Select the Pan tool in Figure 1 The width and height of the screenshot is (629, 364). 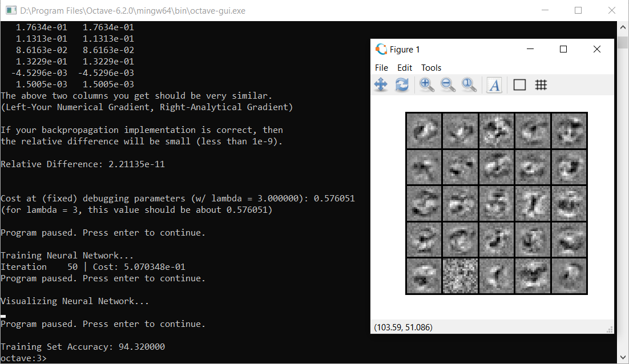pos(381,84)
